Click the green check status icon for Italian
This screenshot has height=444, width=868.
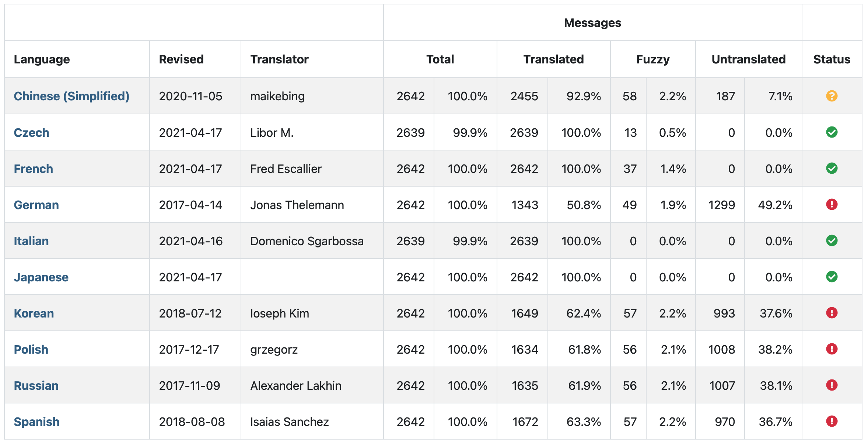(x=832, y=240)
